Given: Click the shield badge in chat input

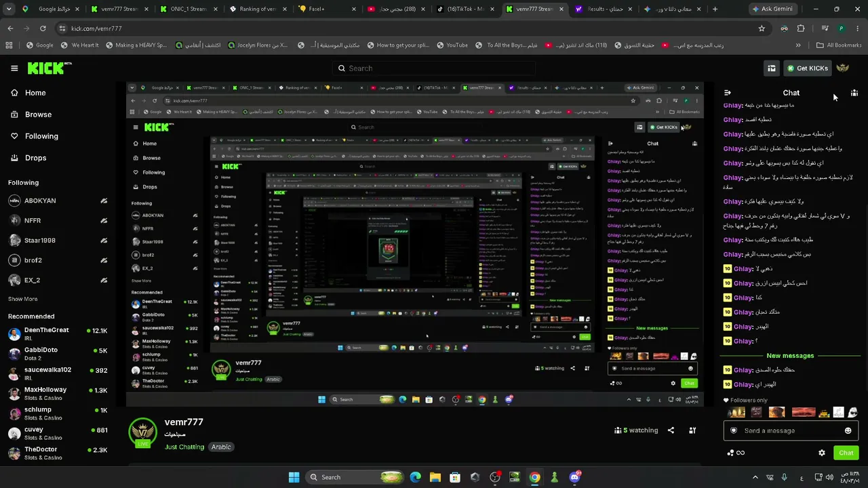Looking at the screenshot, I should [x=734, y=430].
